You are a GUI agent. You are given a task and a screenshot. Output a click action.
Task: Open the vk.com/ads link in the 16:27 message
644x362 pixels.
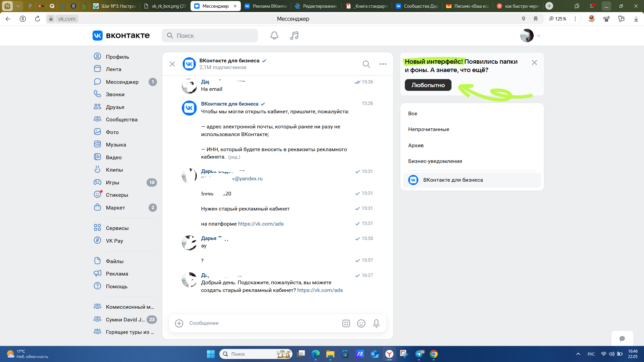[x=320, y=290]
